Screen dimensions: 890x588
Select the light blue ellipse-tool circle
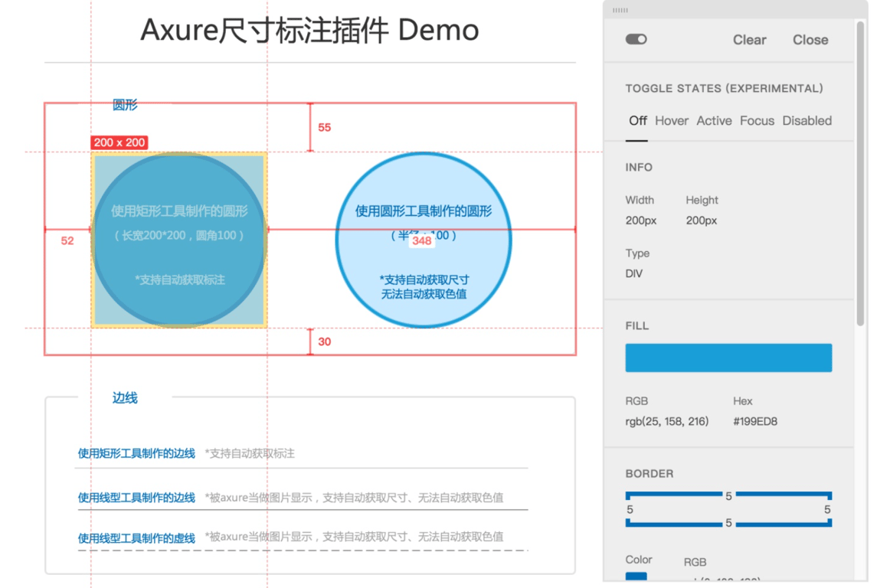424,240
